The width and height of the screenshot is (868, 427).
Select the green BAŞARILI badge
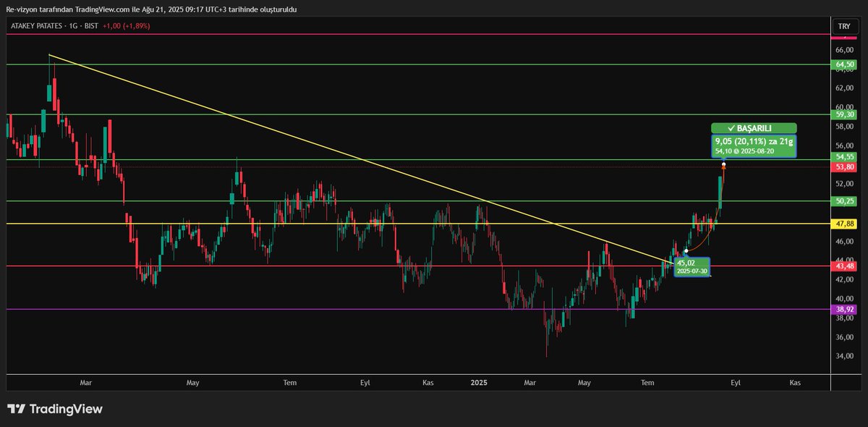click(x=754, y=128)
